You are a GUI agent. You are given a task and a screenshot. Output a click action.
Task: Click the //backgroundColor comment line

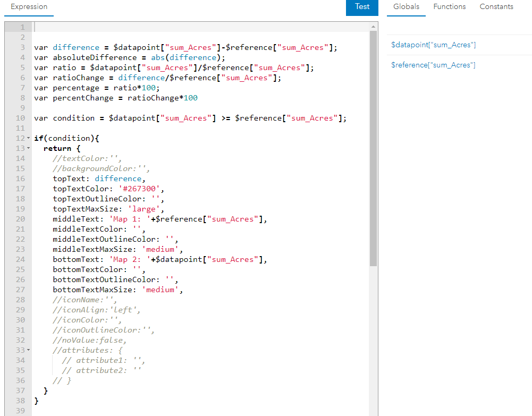101,168
